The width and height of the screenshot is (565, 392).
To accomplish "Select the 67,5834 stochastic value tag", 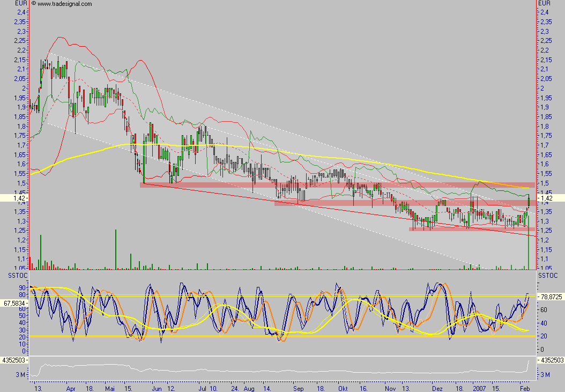I will pos(14,304).
